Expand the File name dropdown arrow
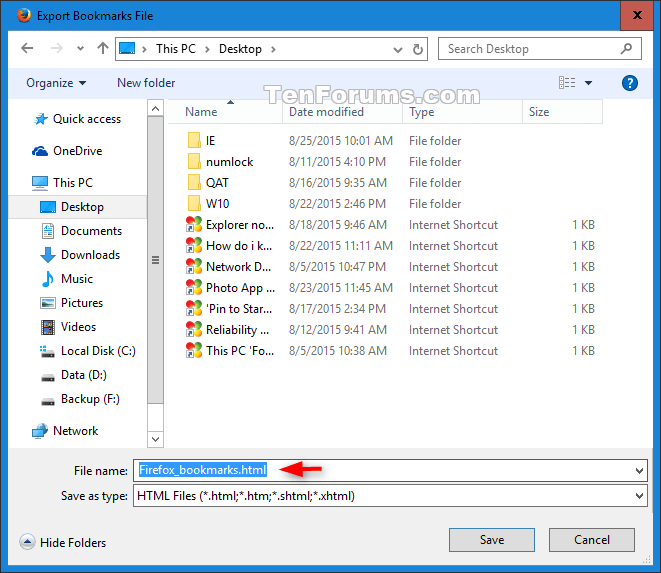661x573 pixels. [x=640, y=471]
